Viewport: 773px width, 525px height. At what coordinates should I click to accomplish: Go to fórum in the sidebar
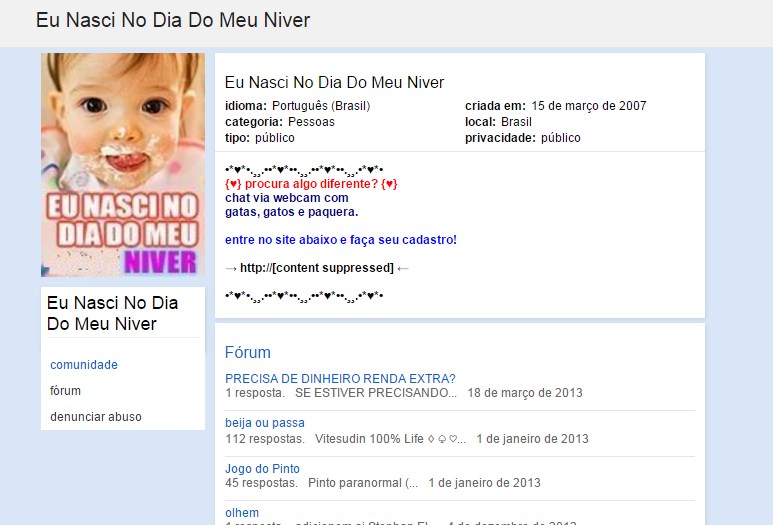[65, 391]
